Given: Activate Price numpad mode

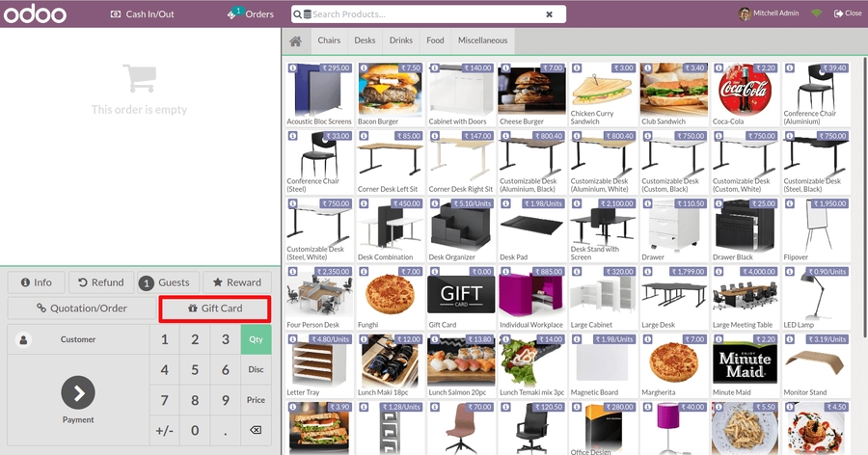Looking at the screenshot, I should (x=256, y=400).
